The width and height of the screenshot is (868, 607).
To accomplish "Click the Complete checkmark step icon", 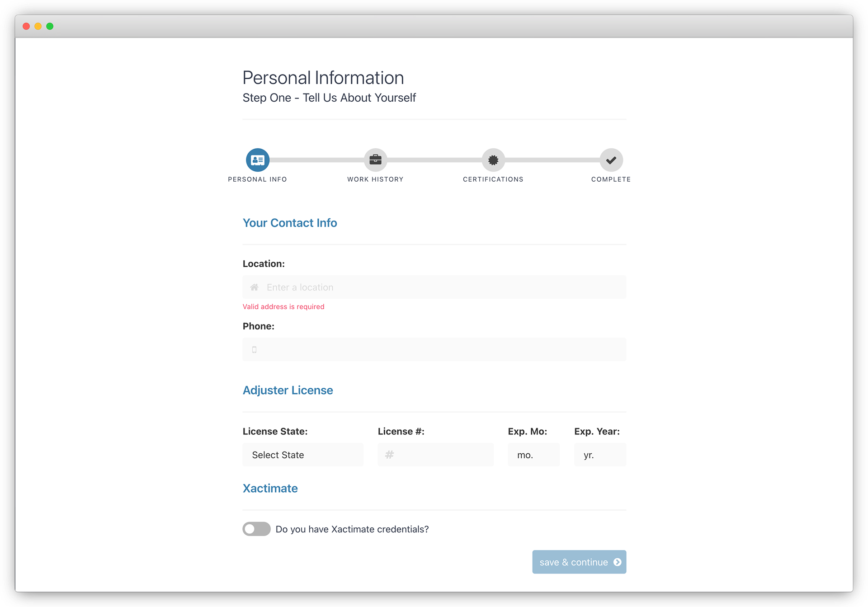I will (611, 160).
